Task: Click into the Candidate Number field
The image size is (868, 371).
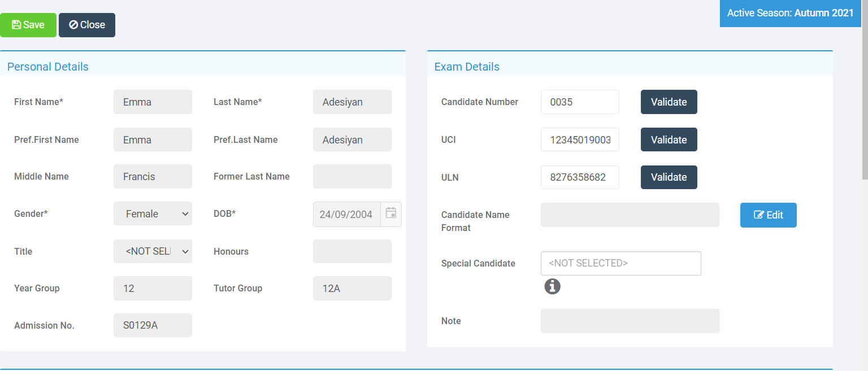Action: [580, 102]
